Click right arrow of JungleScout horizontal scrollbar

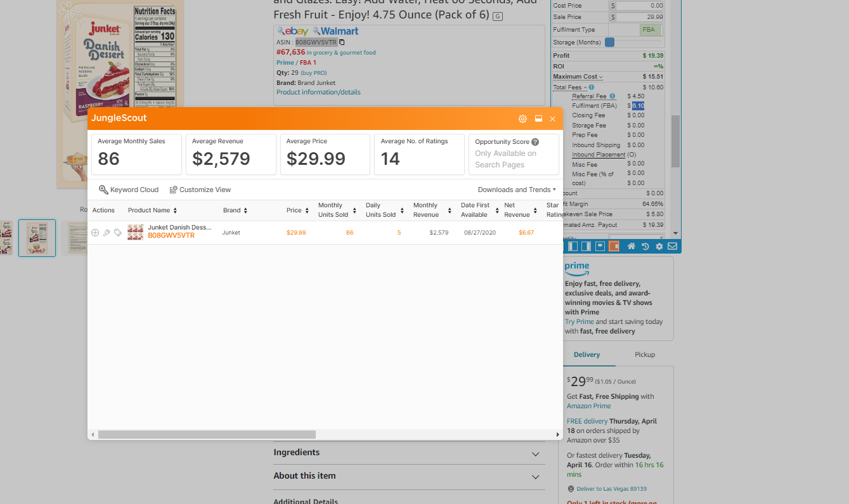pos(558,435)
